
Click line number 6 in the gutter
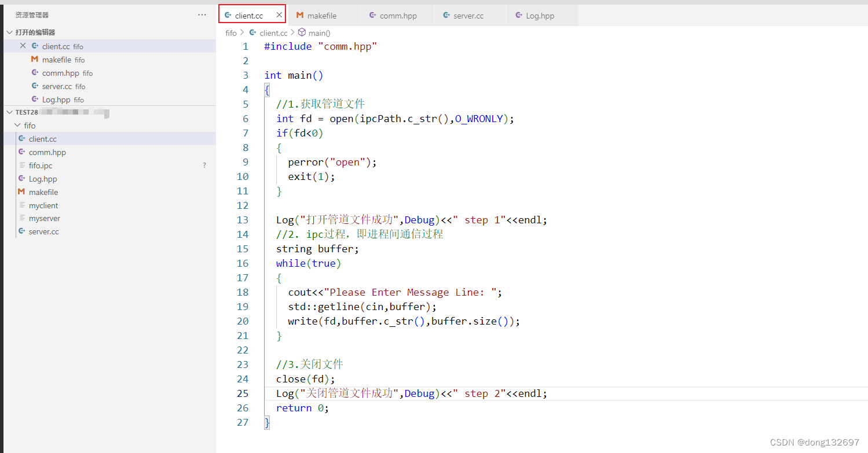pyautogui.click(x=246, y=119)
